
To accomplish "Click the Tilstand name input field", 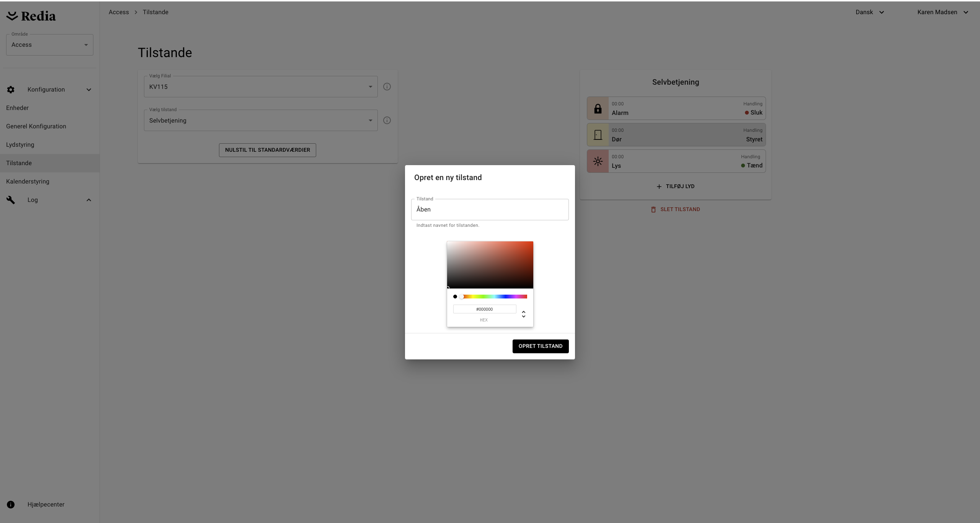I will coord(490,210).
